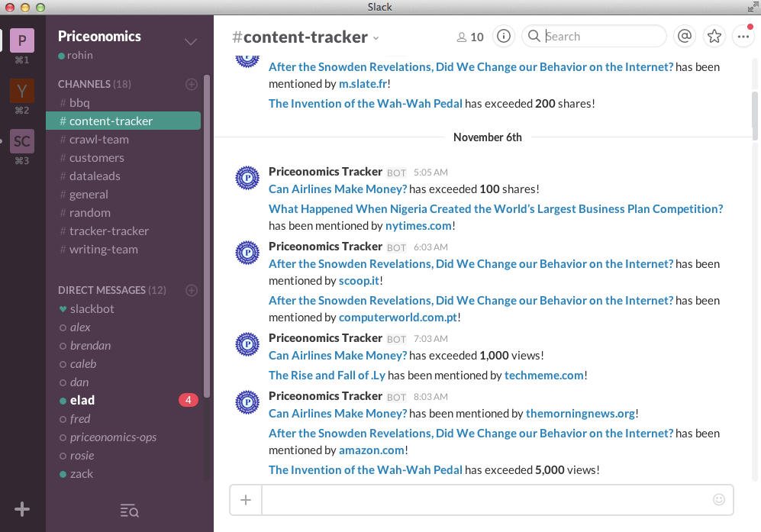
Task: Open more options with the ellipsis icon
Action: tap(743, 36)
